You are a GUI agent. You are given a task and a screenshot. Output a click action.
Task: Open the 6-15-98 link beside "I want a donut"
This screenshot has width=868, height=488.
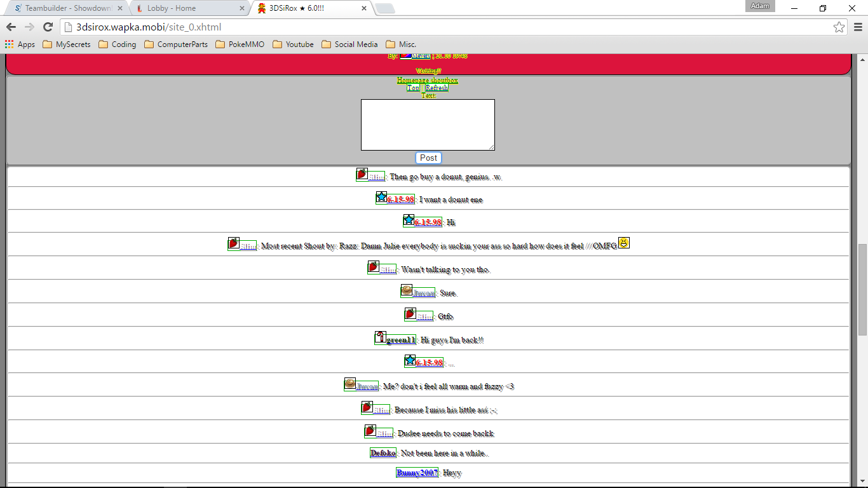click(400, 200)
